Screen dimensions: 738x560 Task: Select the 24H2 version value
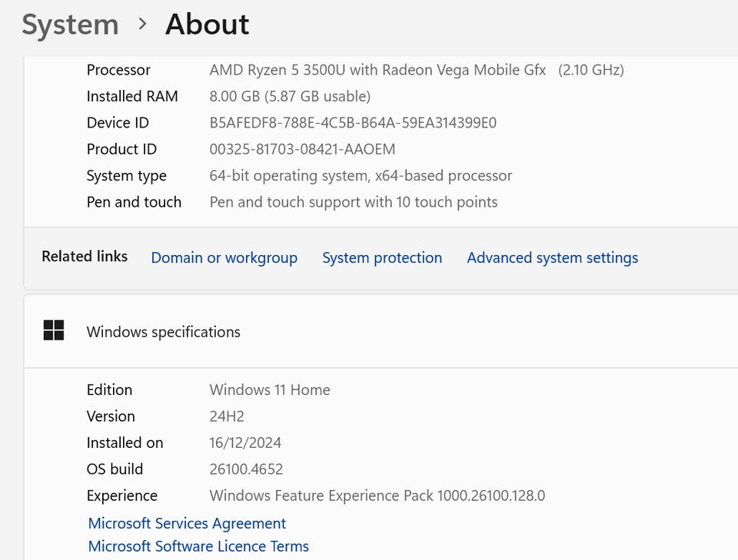click(227, 416)
